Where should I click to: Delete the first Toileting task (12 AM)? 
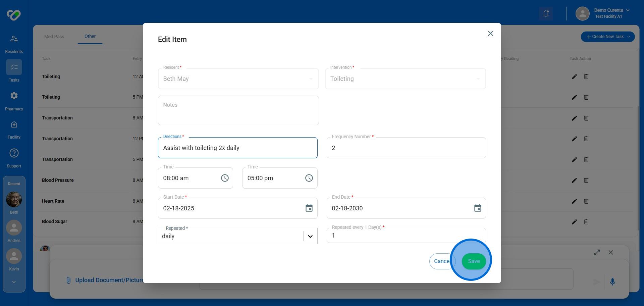[586, 76]
